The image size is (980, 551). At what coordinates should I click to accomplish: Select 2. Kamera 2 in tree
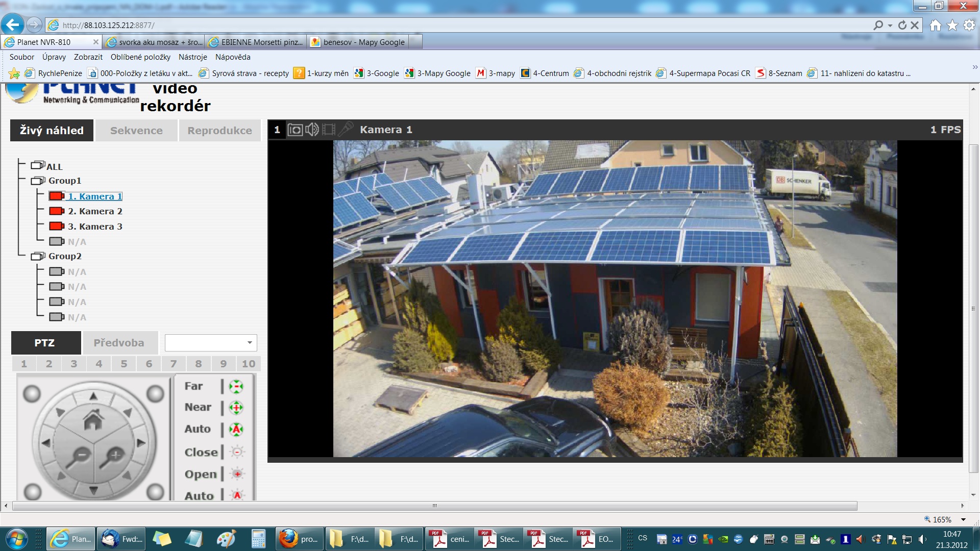coord(95,211)
